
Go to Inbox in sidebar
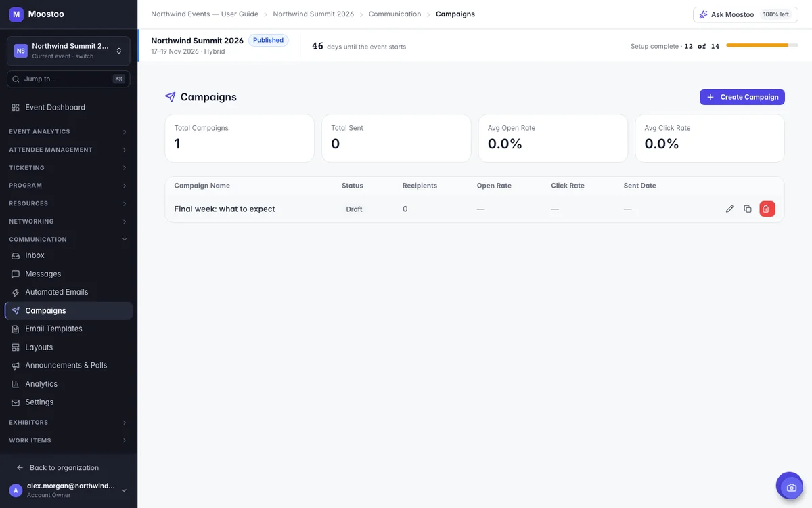pos(68,256)
